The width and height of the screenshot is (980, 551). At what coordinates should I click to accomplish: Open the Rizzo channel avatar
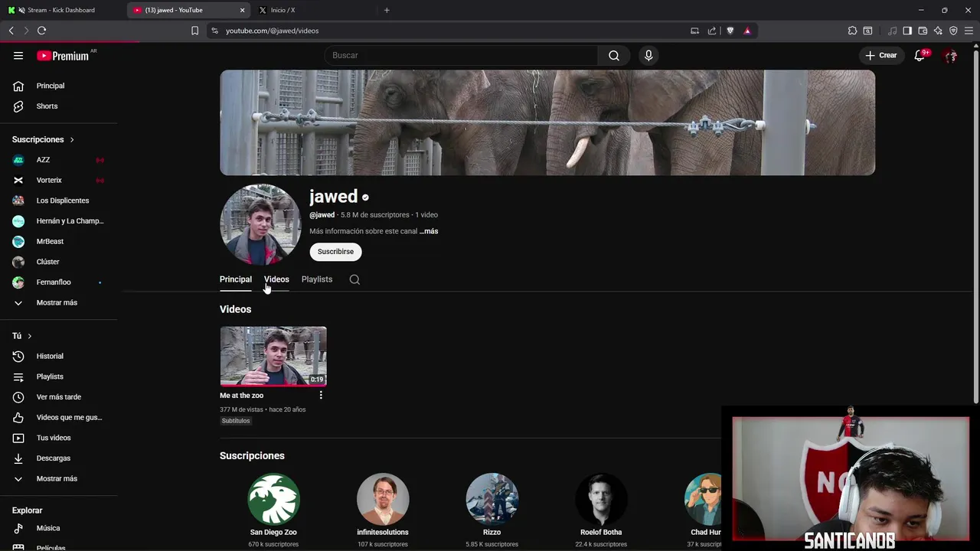[492, 499]
